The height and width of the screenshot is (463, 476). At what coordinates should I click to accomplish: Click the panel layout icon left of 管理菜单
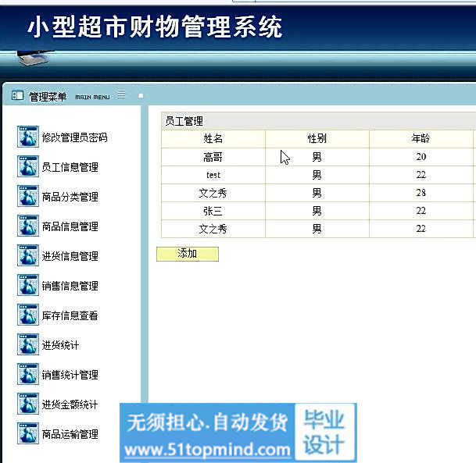click(17, 96)
